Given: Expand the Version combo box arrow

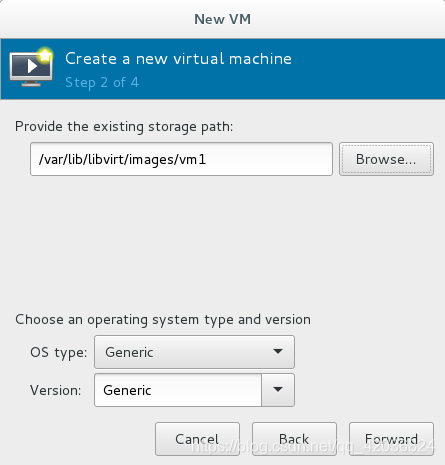Looking at the screenshot, I should click(x=278, y=390).
